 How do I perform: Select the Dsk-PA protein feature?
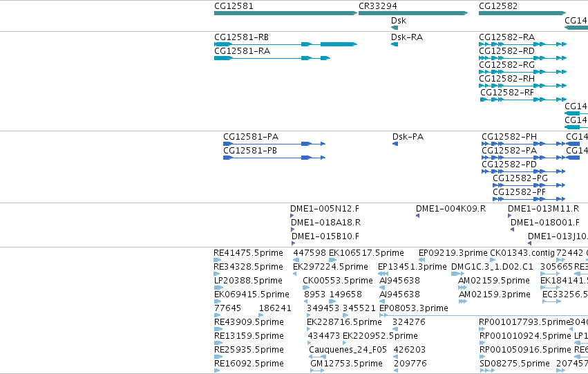coord(395,144)
